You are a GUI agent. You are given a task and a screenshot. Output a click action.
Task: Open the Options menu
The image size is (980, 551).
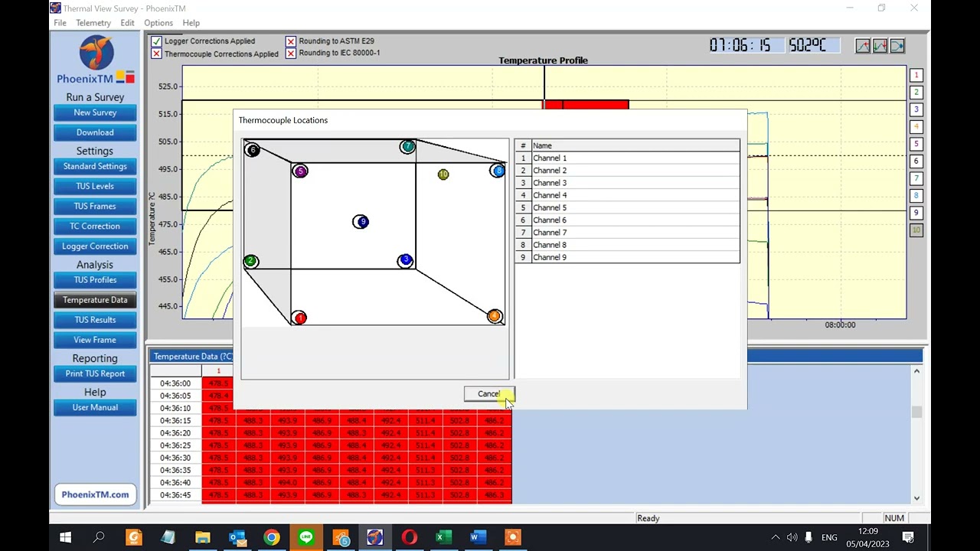[158, 23]
